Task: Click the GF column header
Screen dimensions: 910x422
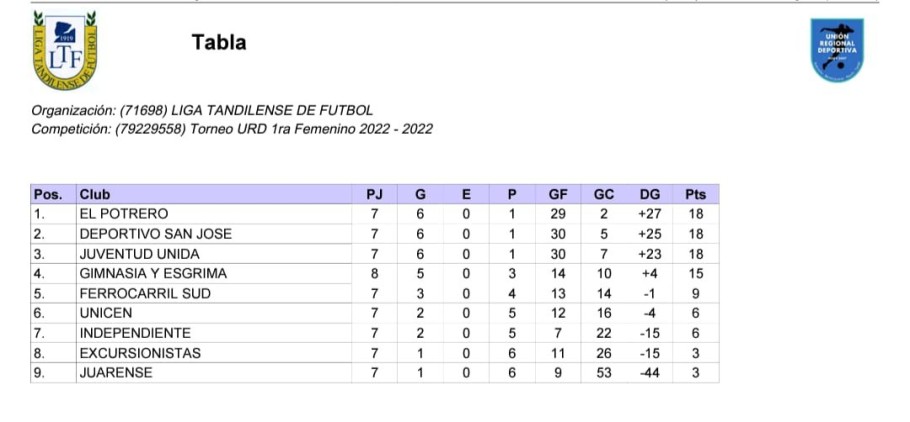Action: point(558,194)
